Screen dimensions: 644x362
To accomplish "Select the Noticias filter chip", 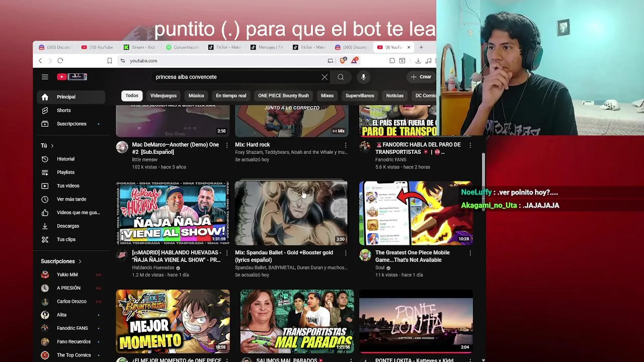I will click(x=395, y=96).
